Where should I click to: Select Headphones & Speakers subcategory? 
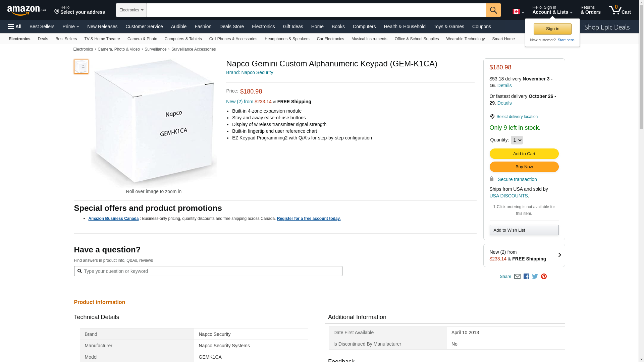(x=287, y=39)
